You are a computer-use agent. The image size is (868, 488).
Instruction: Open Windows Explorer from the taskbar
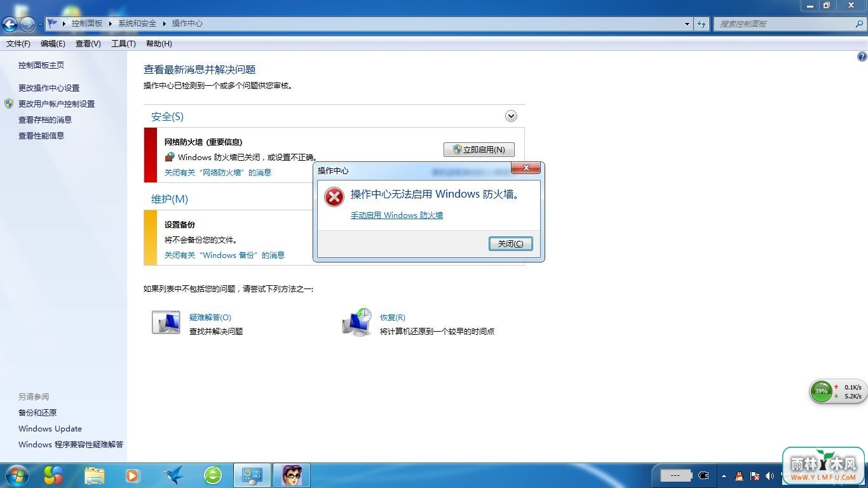95,475
